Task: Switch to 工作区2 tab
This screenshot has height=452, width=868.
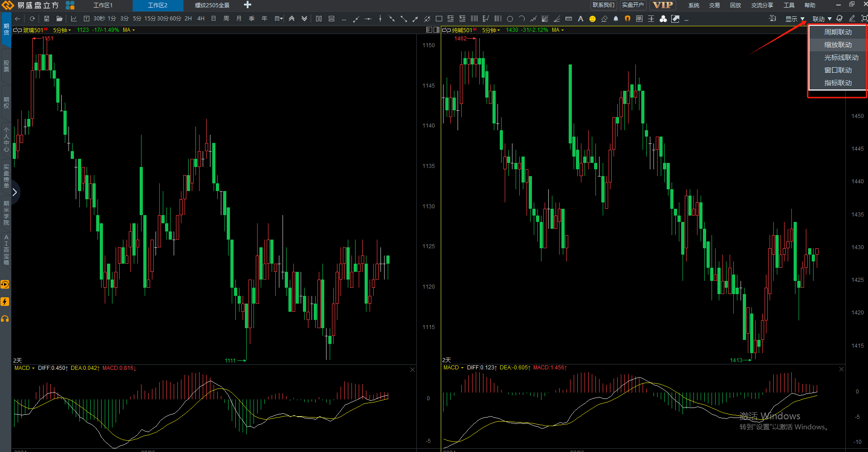Action: click(158, 5)
